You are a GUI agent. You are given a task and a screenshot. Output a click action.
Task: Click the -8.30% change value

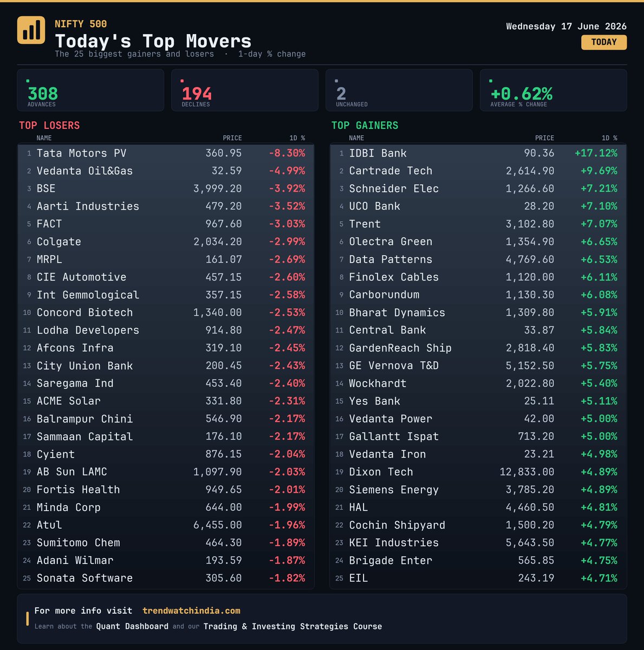(287, 153)
